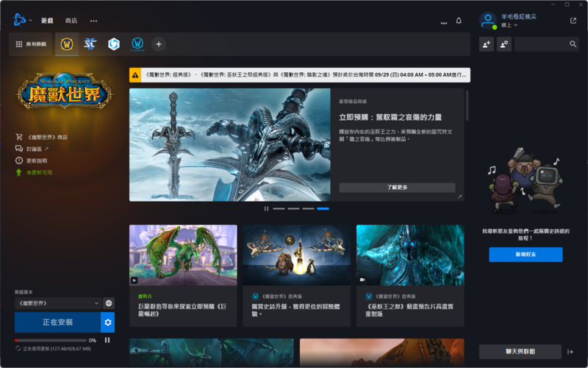Open the 遊戲版本 《魔獸世界》 dropdown
588x368 pixels.
coord(58,303)
